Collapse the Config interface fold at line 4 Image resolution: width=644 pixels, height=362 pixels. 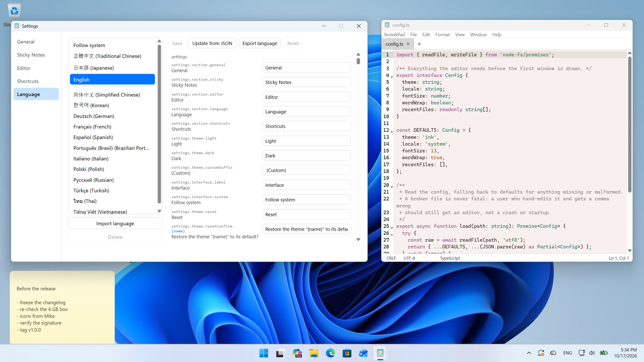pos(392,77)
